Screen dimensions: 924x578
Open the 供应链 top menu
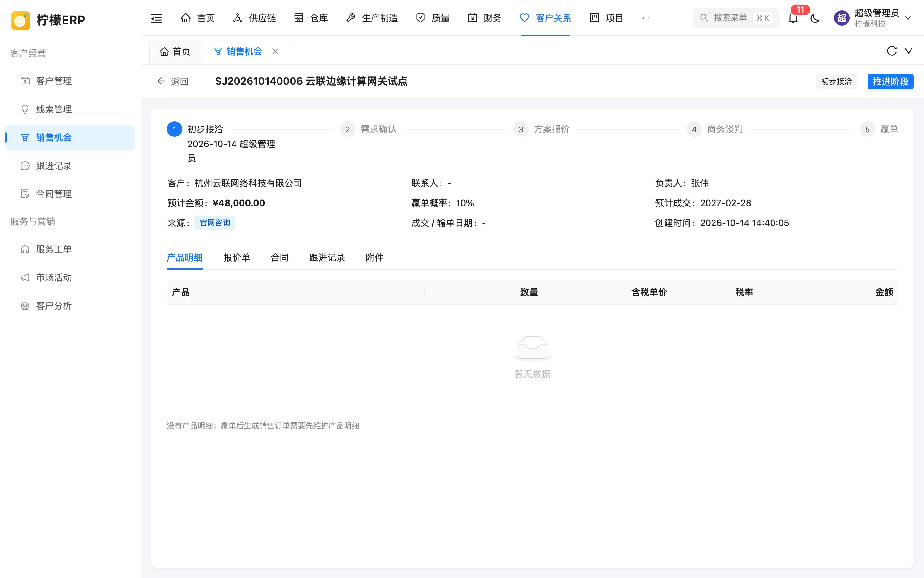tap(254, 18)
